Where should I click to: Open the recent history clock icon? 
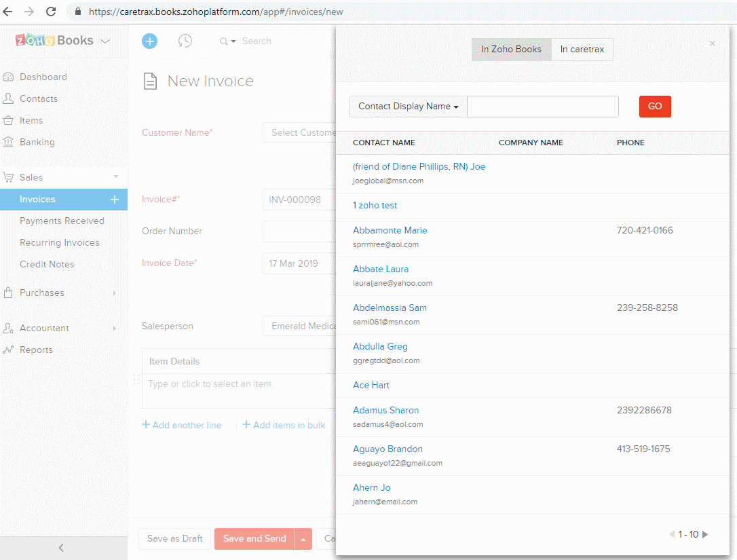coord(185,41)
